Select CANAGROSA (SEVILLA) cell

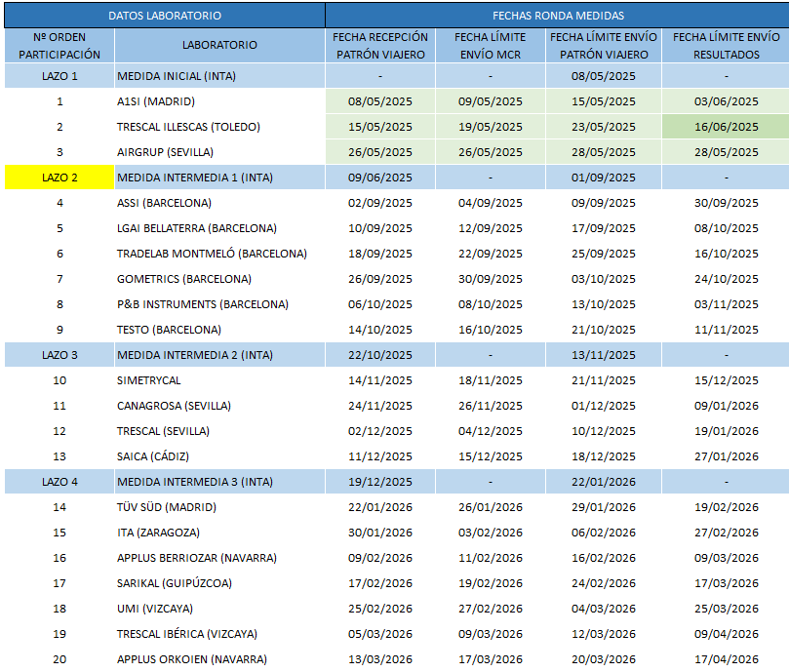219,406
